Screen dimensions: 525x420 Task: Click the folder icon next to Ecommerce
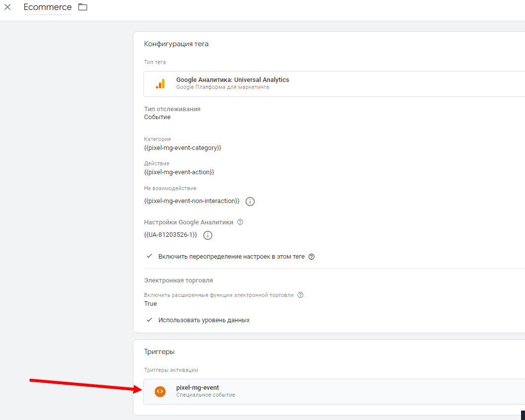[x=83, y=7]
